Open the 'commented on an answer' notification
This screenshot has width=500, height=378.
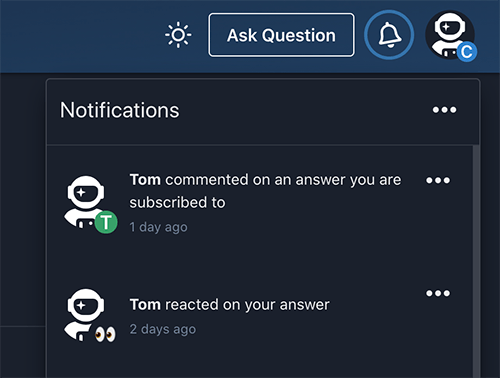click(x=259, y=202)
